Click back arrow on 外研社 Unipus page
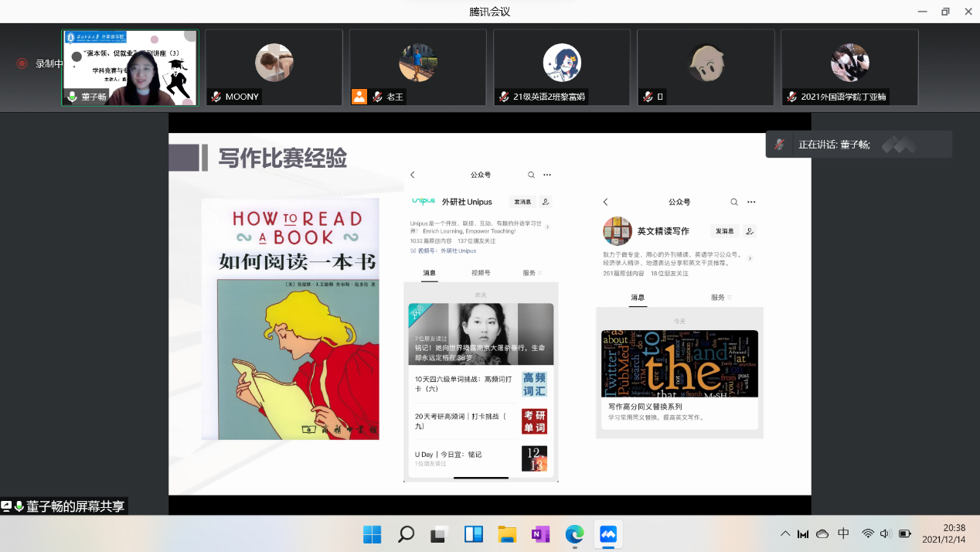 (413, 175)
